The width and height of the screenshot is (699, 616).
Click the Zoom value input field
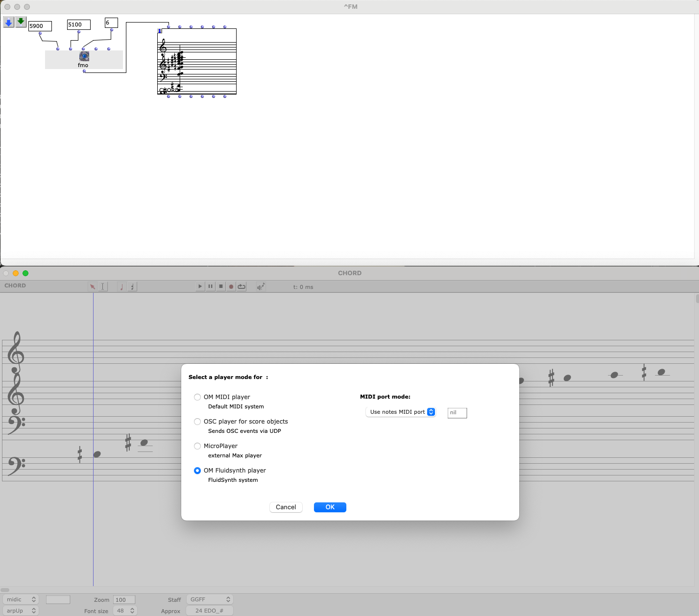coord(124,600)
